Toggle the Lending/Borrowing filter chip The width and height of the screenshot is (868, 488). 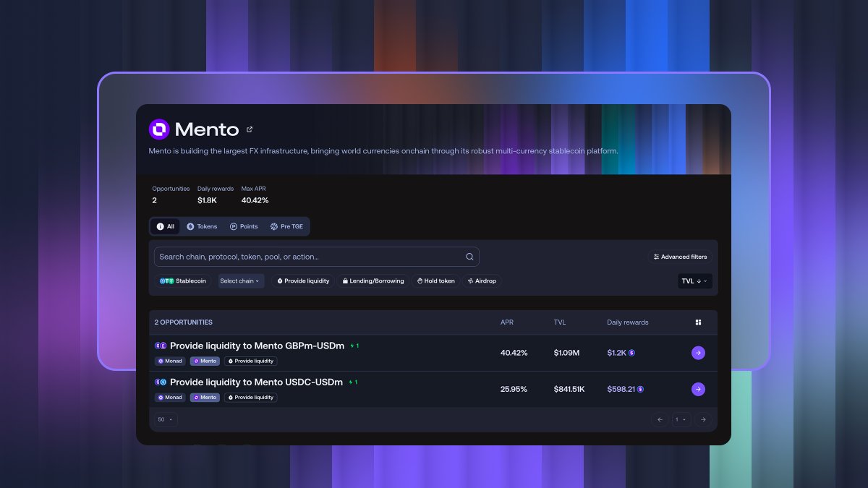tap(373, 281)
